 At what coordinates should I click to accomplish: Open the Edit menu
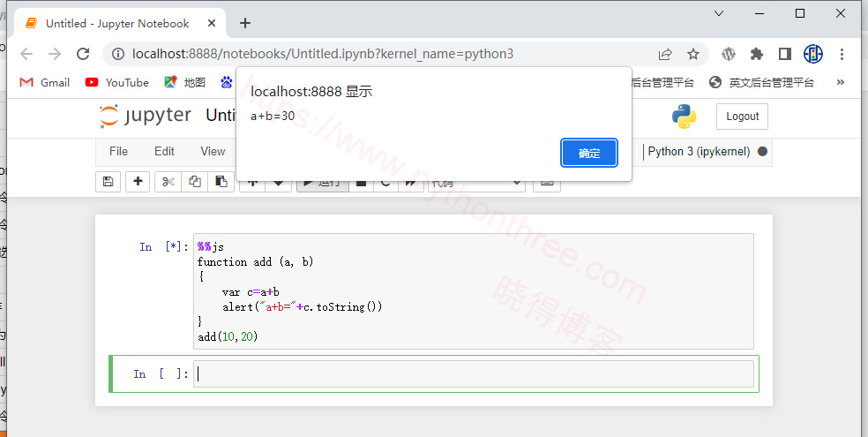[x=164, y=151]
